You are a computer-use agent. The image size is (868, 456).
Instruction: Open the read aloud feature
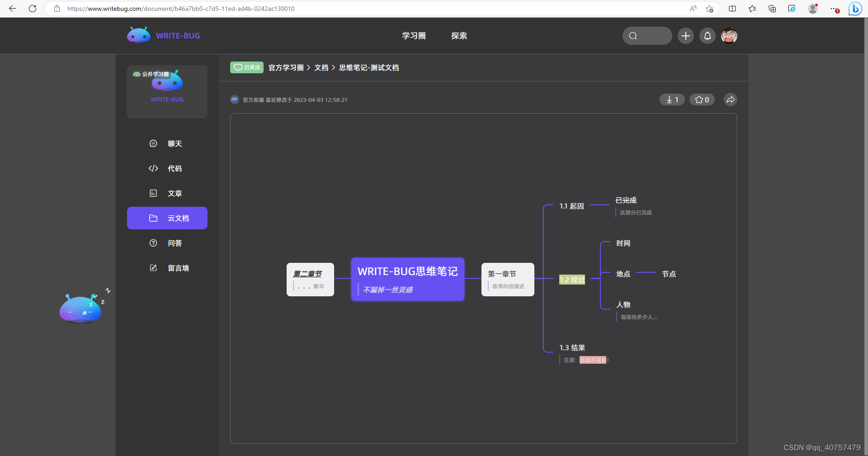coord(693,9)
